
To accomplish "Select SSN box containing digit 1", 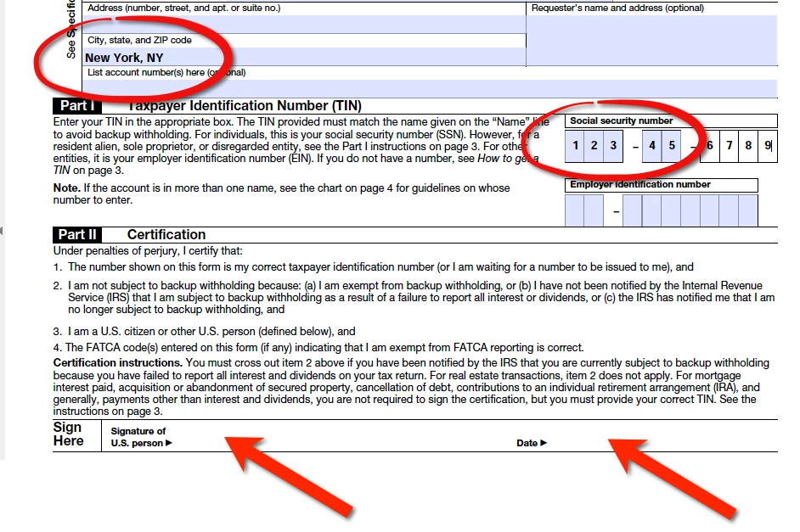I will click(x=575, y=146).
